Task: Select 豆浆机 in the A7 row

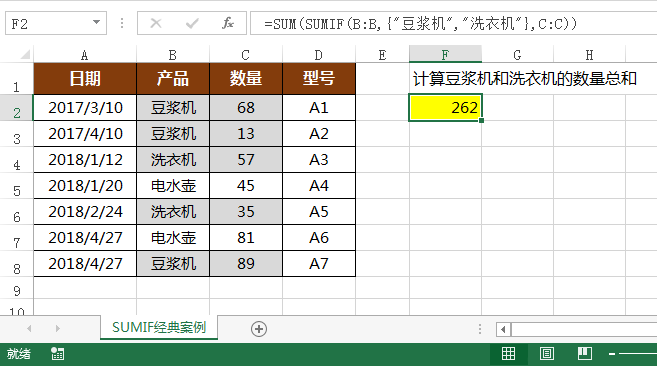Action: 173,264
